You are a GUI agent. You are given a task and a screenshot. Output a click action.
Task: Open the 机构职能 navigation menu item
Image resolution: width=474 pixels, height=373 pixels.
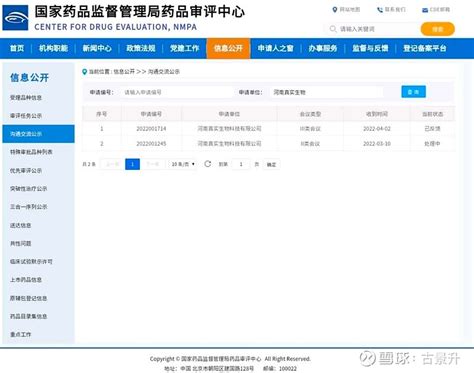pyautogui.click(x=53, y=48)
